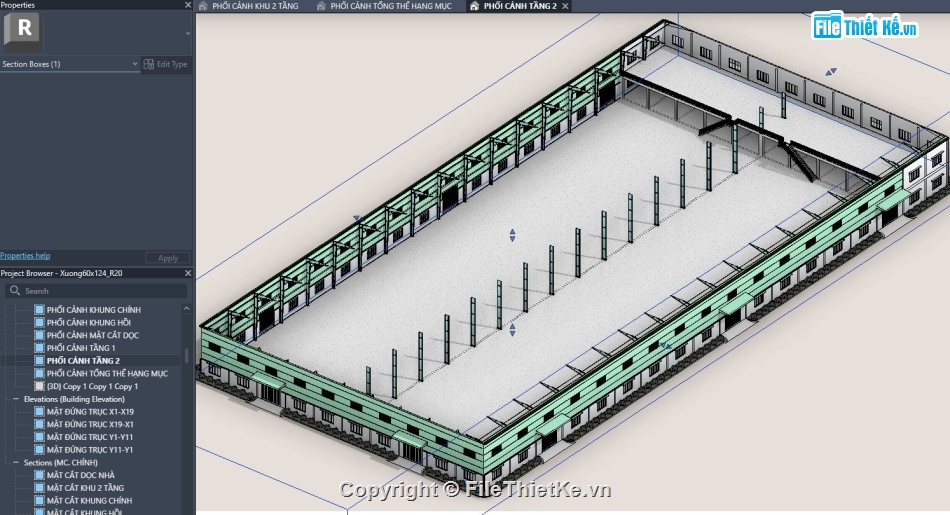This screenshot has width=950, height=515.
Task: Open section MẶT CẮT KHUNG CHÍNH
Action: (89, 501)
